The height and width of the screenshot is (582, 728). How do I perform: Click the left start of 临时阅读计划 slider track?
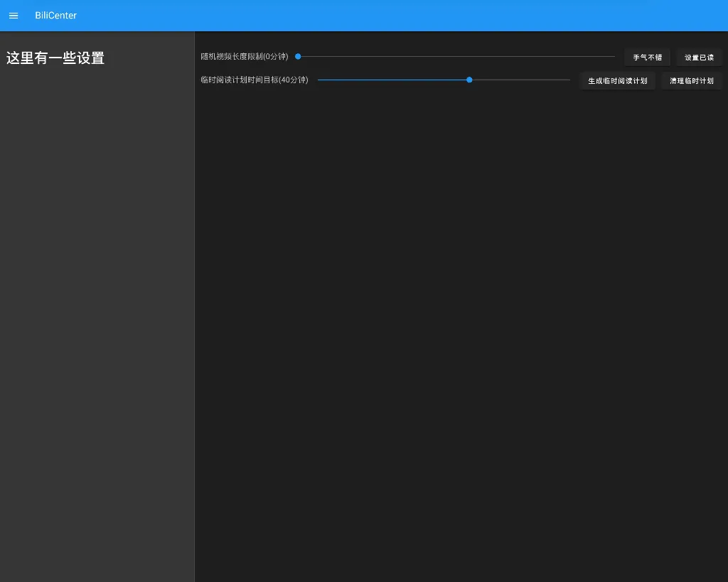319,80
